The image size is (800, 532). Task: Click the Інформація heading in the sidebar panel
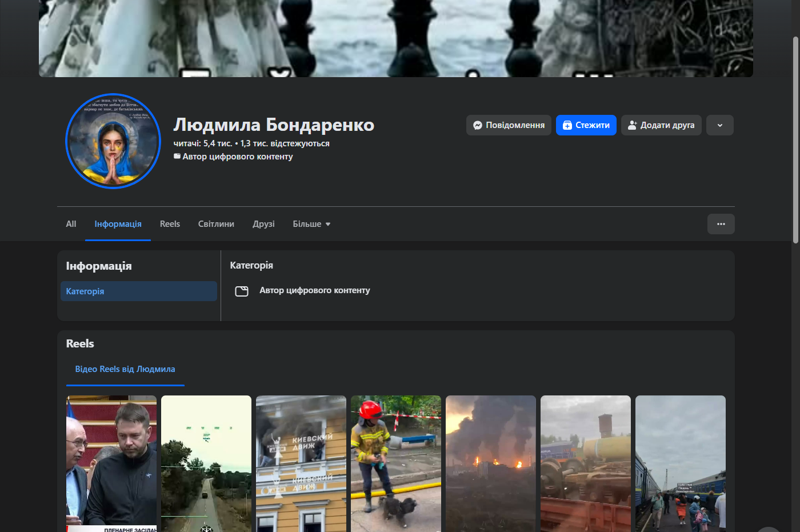(99, 266)
